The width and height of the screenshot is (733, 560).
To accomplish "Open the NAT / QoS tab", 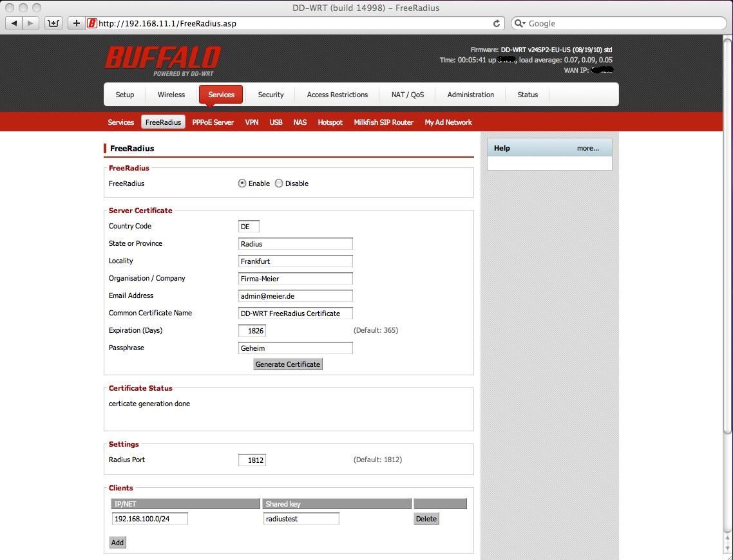I will [x=408, y=95].
